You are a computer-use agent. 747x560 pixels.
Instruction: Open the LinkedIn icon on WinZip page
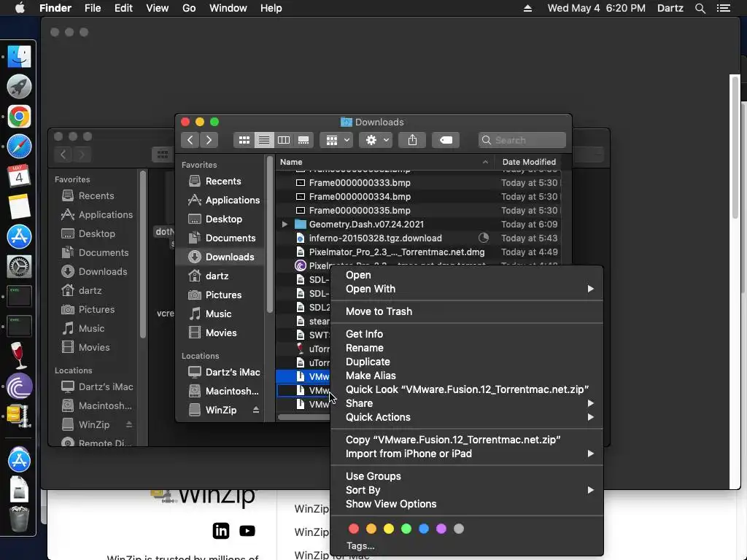220,531
